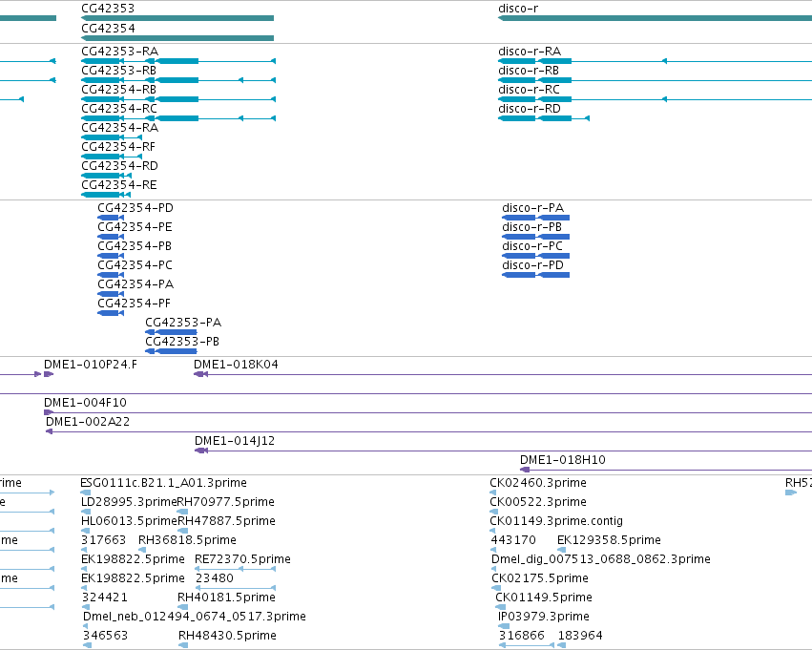This screenshot has width=812, height=650.
Task: Select the disco-r-RD transcript
Action: [x=530, y=109]
